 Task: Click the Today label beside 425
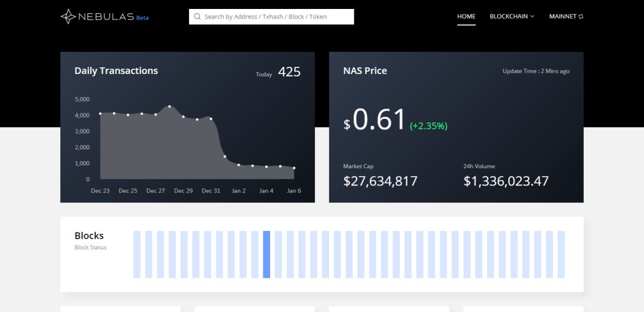264,75
